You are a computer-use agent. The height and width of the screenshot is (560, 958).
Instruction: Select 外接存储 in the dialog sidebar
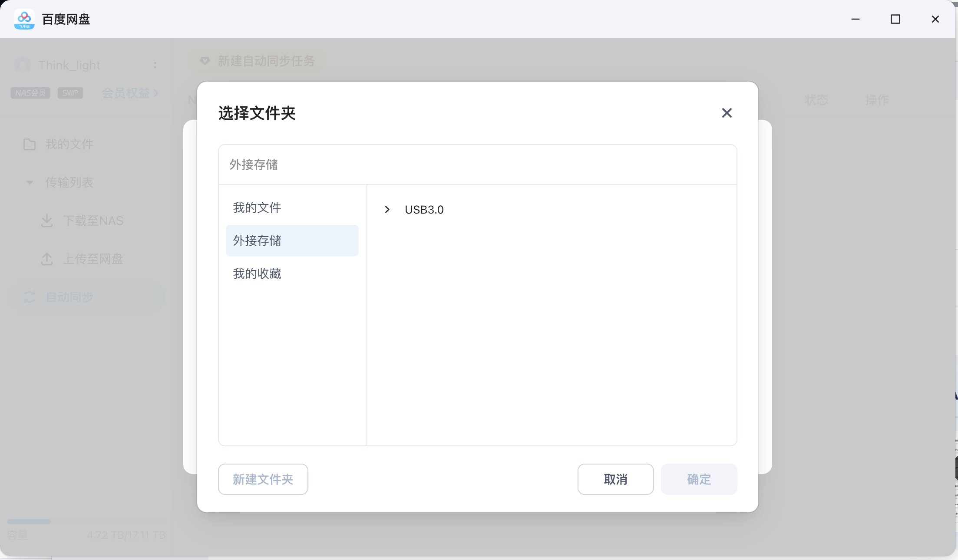pos(292,240)
